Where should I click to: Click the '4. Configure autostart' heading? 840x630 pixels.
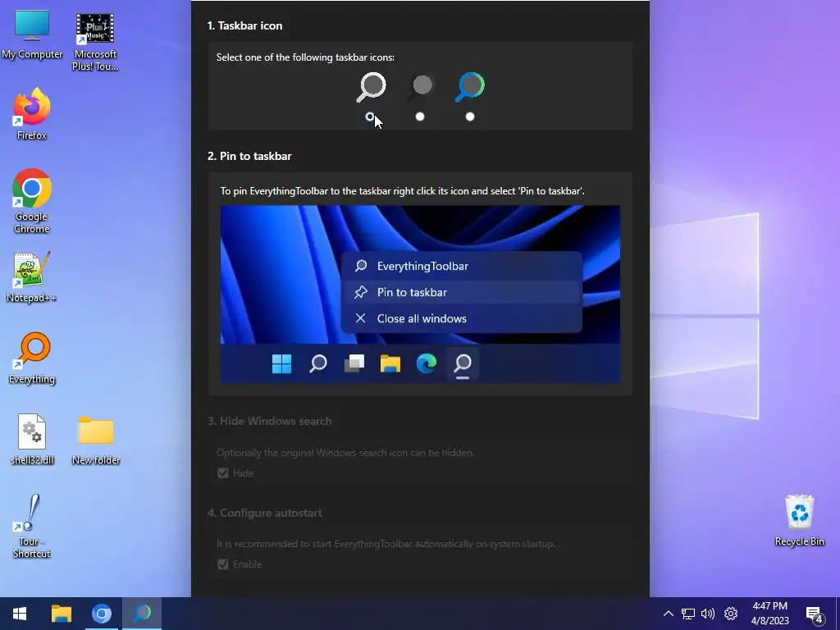click(x=265, y=513)
